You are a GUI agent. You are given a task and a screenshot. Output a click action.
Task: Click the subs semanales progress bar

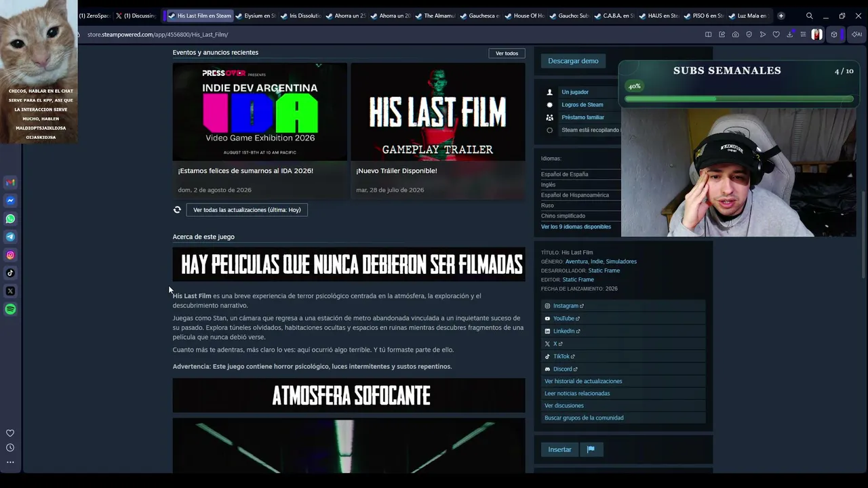tap(738, 99)
